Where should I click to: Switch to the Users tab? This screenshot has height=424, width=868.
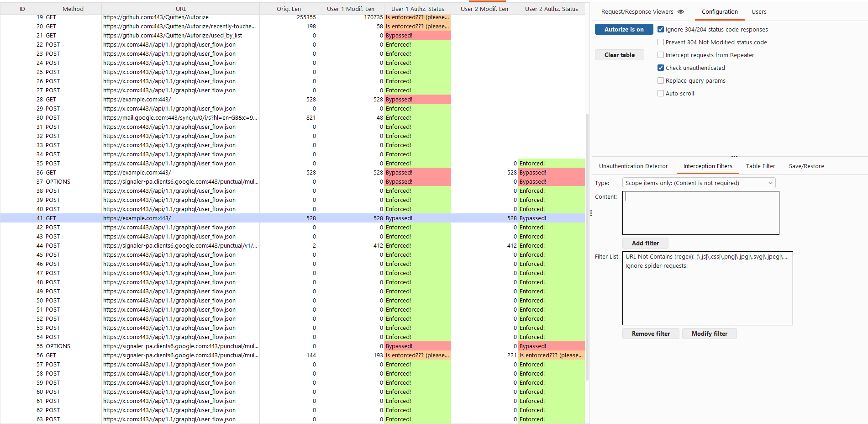759,12
